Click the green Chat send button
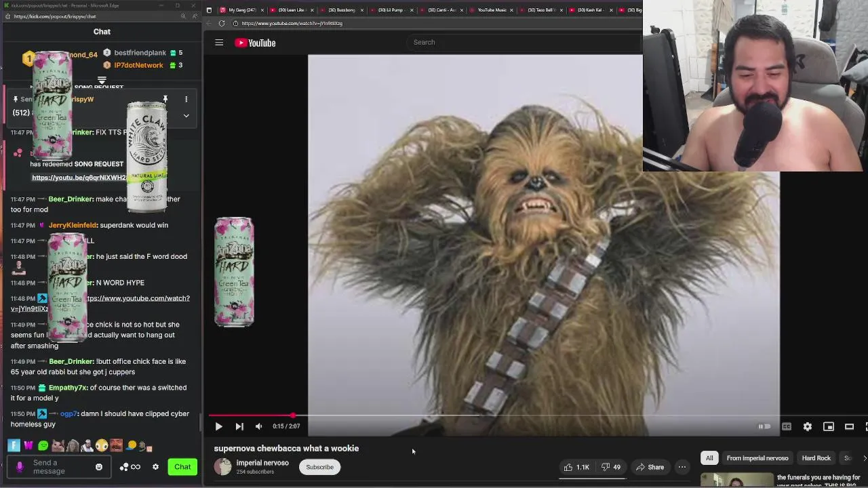The height and width of the screenshot is (488, 868). point(182,467)
